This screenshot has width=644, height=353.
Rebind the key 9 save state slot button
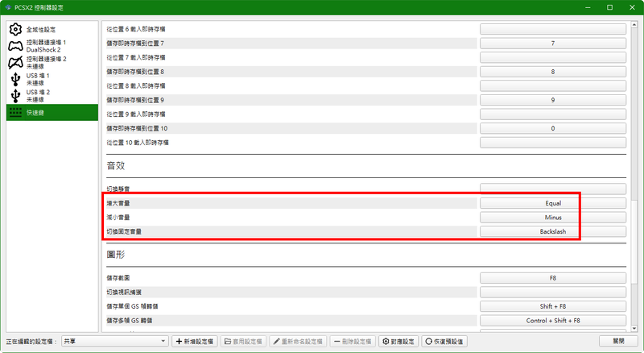click(553, 100)
